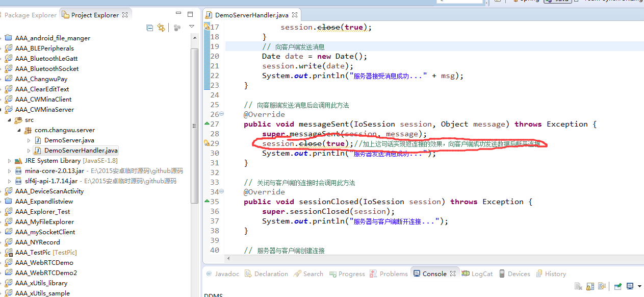Close the Console view tab
Viewport: 644px width, 297px height.
click(x=452, y=274)
